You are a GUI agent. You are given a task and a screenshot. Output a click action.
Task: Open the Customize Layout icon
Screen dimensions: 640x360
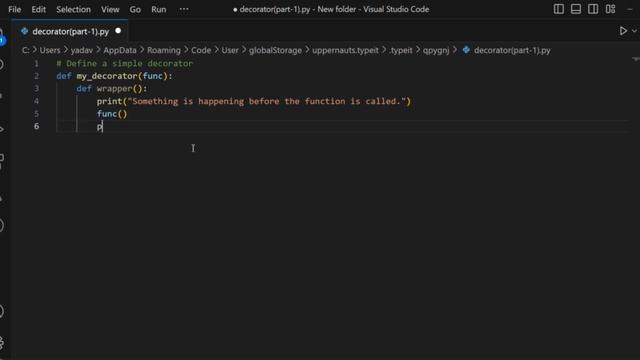(611, 9)
